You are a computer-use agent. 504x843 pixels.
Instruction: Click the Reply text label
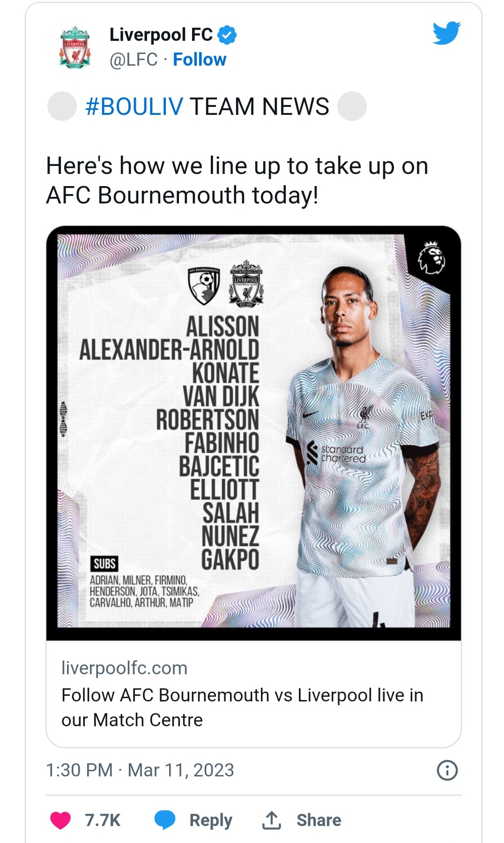(211, 821)
